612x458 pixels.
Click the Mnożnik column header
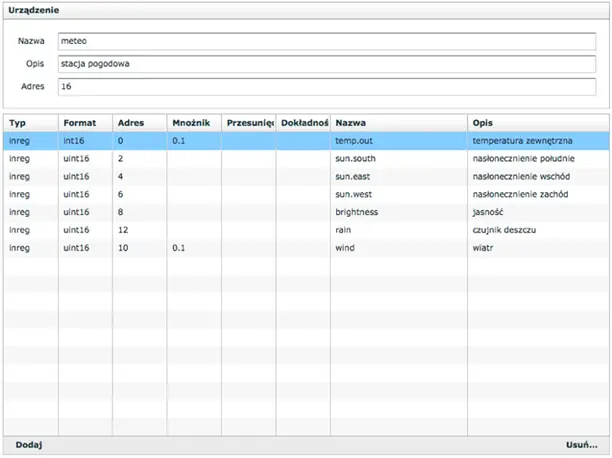pyautogui.click(x=194, y=123)
